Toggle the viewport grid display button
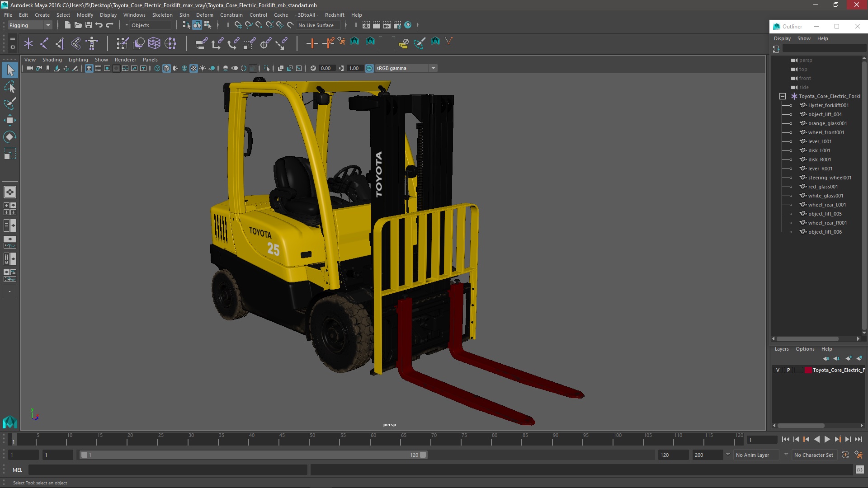Image resolution: width=868 pixels, height=488 pixels. pos(89,68)
